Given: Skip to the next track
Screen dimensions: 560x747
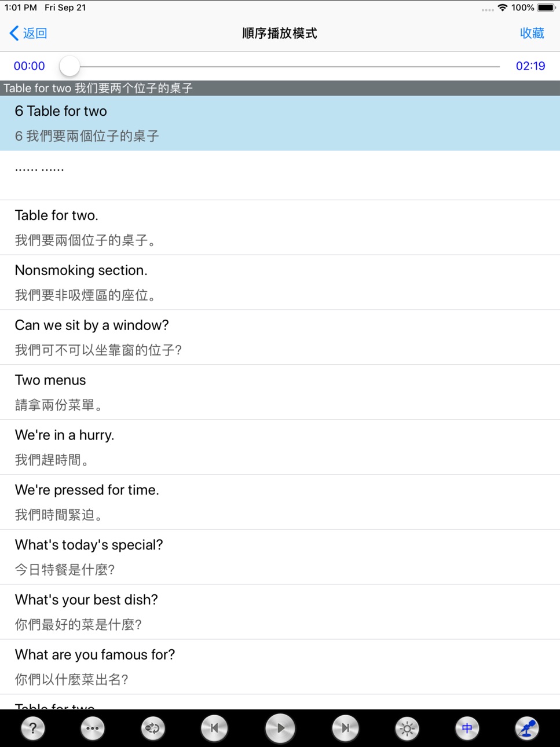Looking at the screenshot, I should tap(346, 728).
